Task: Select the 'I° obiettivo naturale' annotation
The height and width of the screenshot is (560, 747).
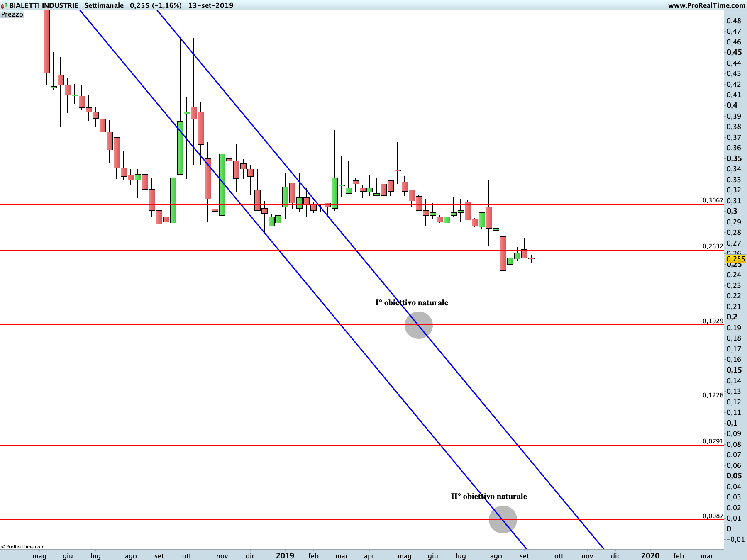Action: pos(412,303)
